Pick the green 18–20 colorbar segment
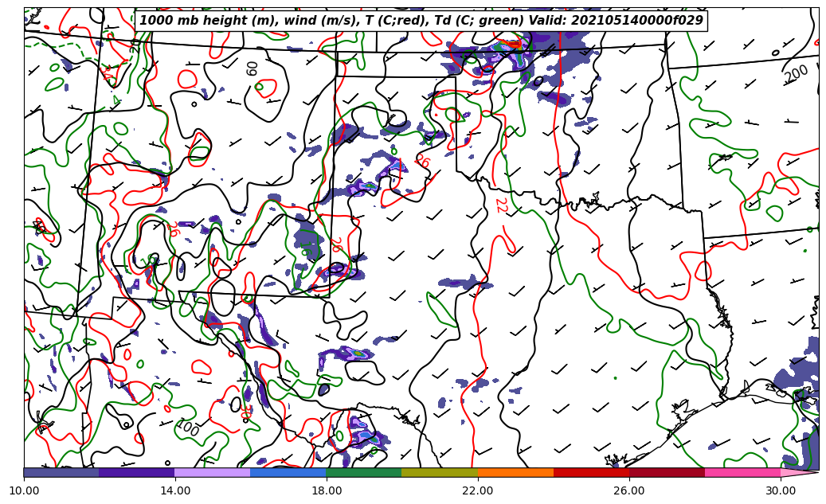 (x=364, y=472)
